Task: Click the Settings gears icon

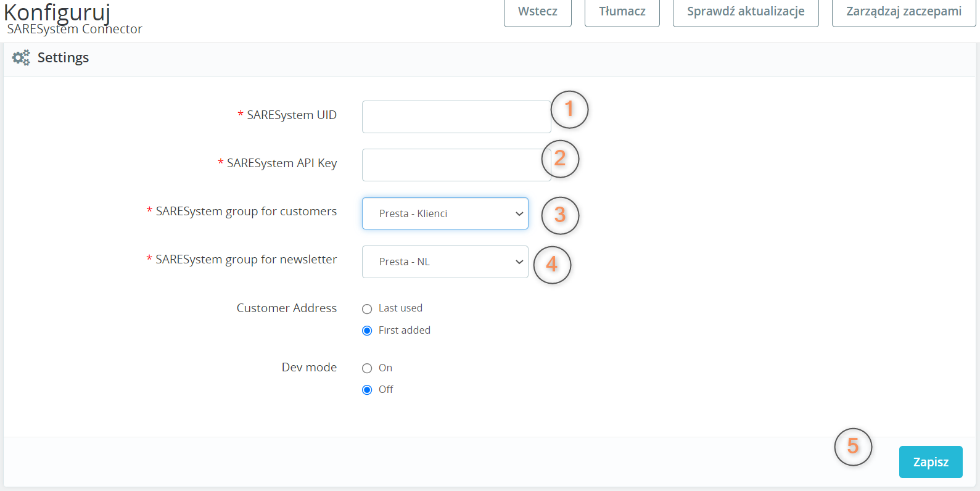Action: [21, 58]
